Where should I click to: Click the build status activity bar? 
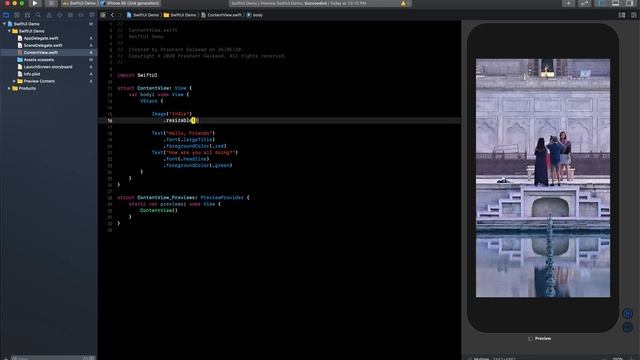point(319,3)
